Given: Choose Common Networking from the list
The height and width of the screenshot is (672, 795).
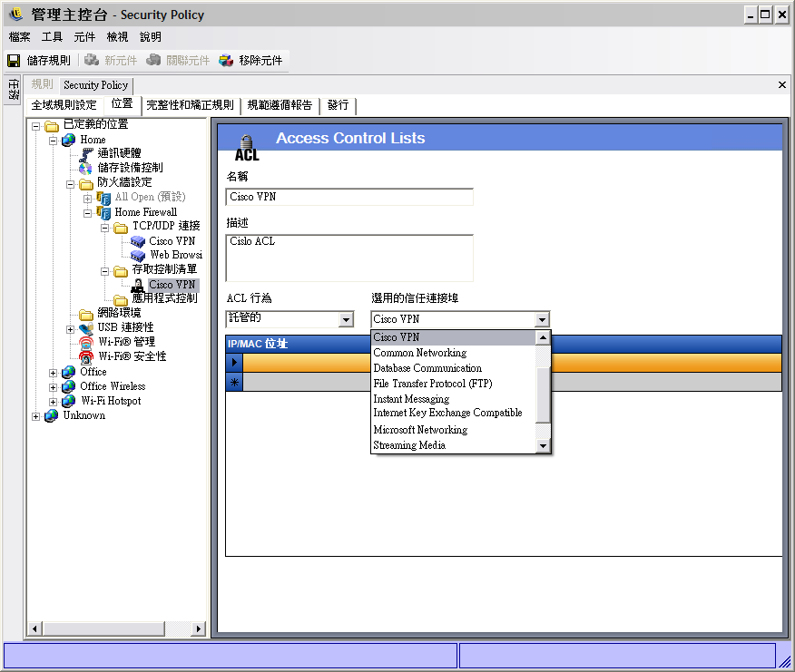Looking at the screenshot, I should [453, 353].
